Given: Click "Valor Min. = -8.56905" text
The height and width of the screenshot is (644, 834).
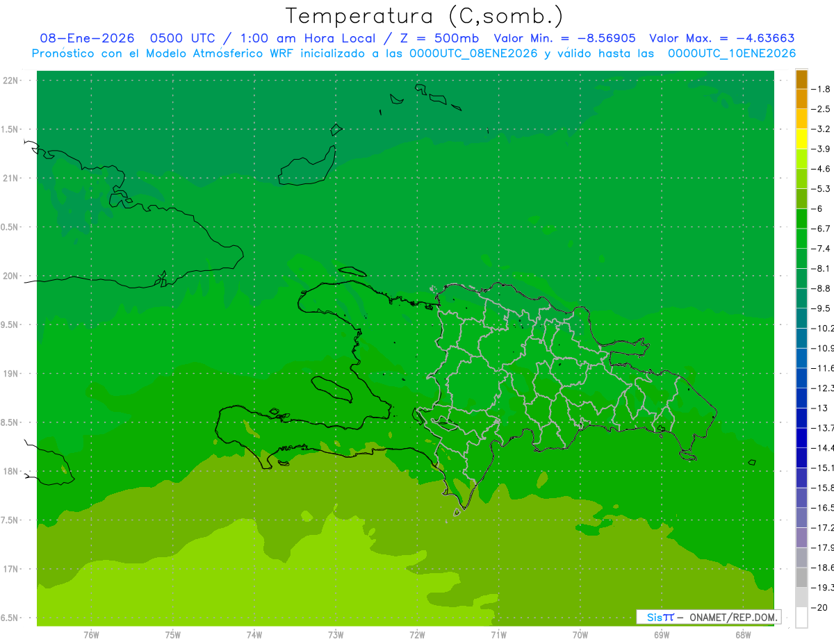Looking at the screenshot, I should [565, 38].
